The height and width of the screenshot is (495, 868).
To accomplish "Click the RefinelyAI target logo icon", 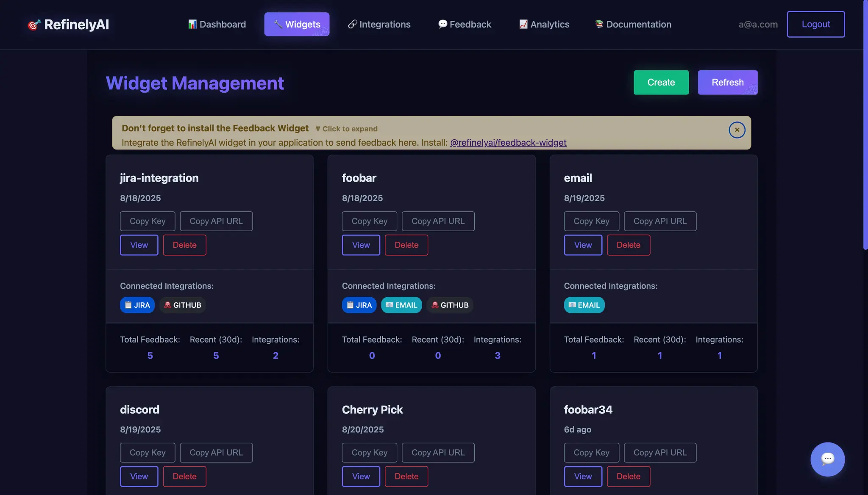I will click(x=34, y=25).
